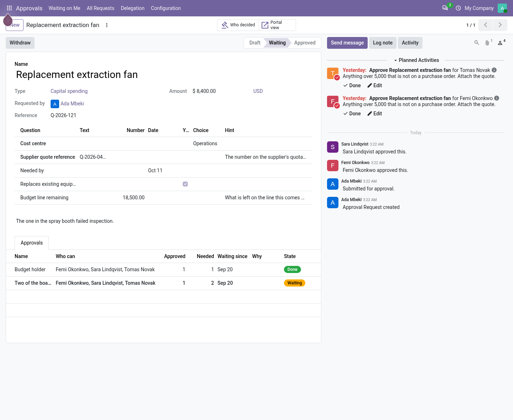Open the clock activities icon
This screenshot has height=420, width=513.
click(458, 8)
